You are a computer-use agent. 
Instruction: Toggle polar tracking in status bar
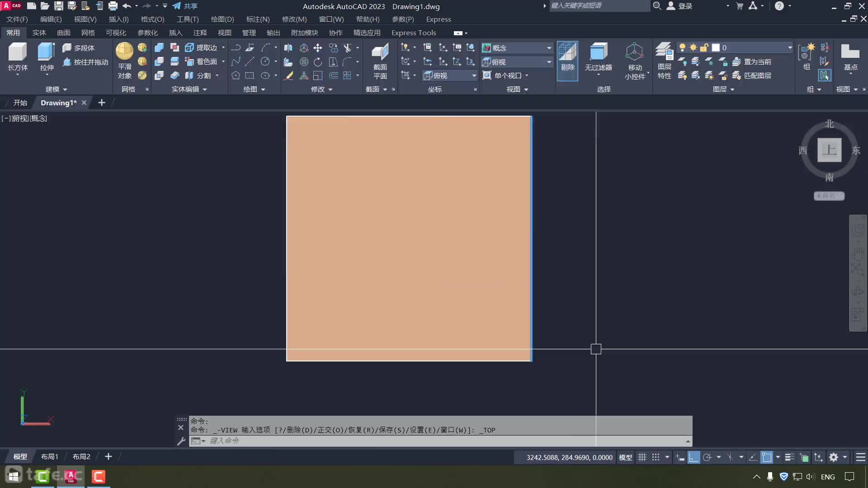(x=708, y=457)
